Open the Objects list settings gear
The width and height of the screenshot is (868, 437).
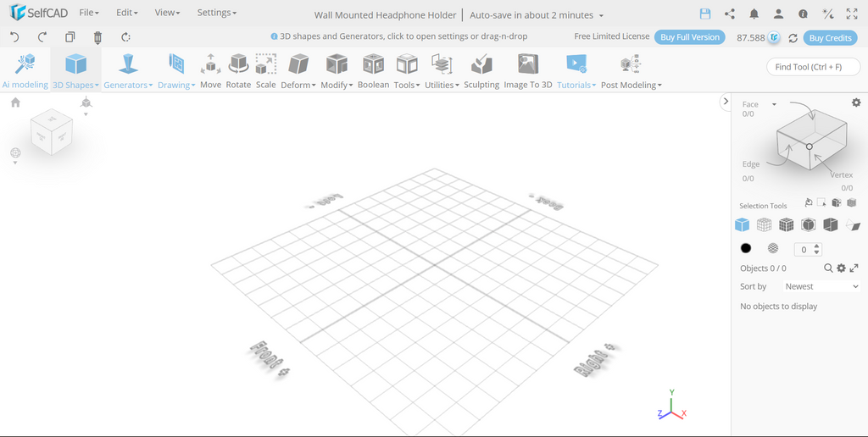[841, 268]
